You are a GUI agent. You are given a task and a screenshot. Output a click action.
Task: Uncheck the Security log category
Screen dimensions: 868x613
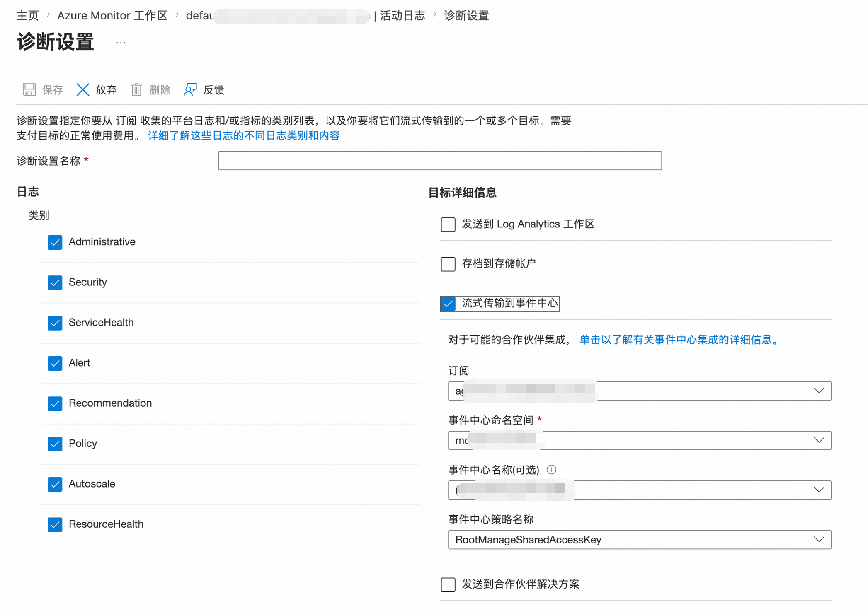point(55,282)
